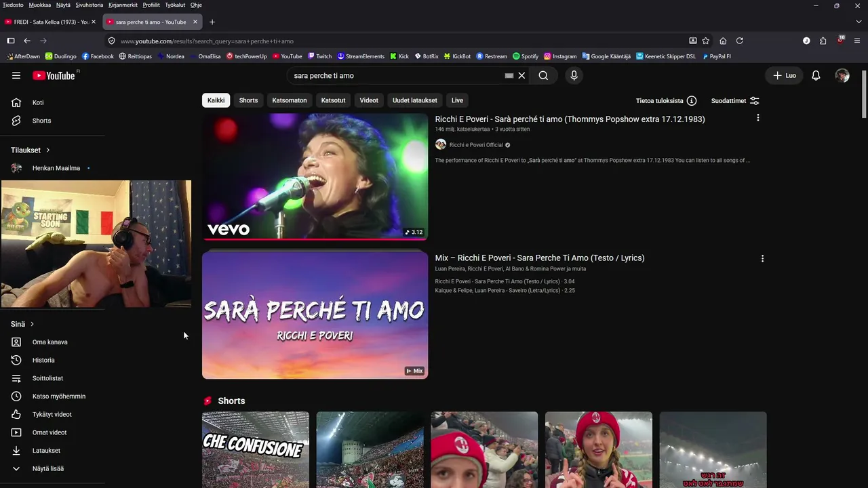Select the Videot filter chip

tap(369, 100)
